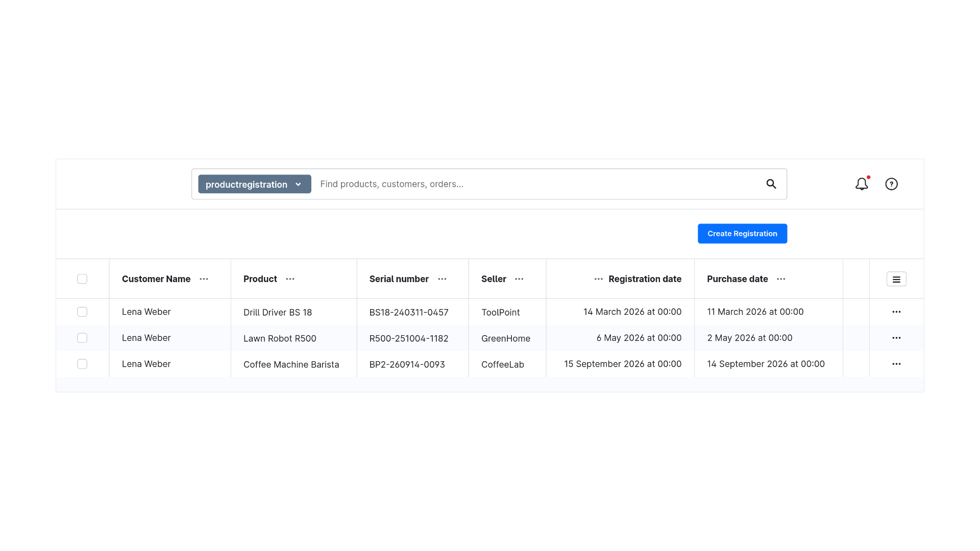The height and width of the screenshot is (551, 980).
Task: Click the Lawn Robot R500 product cell
Action: pos(280,338)
